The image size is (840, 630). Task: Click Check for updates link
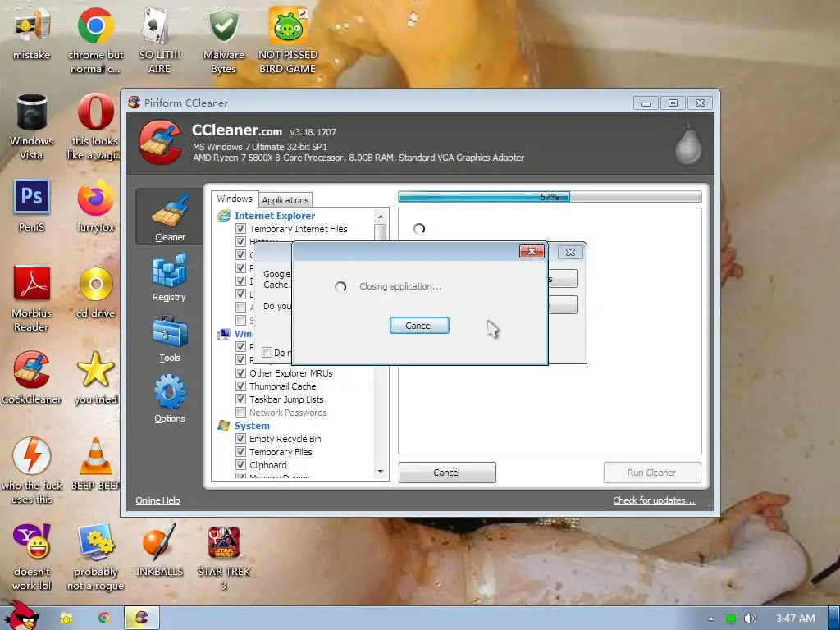click(x=654, y=500)
